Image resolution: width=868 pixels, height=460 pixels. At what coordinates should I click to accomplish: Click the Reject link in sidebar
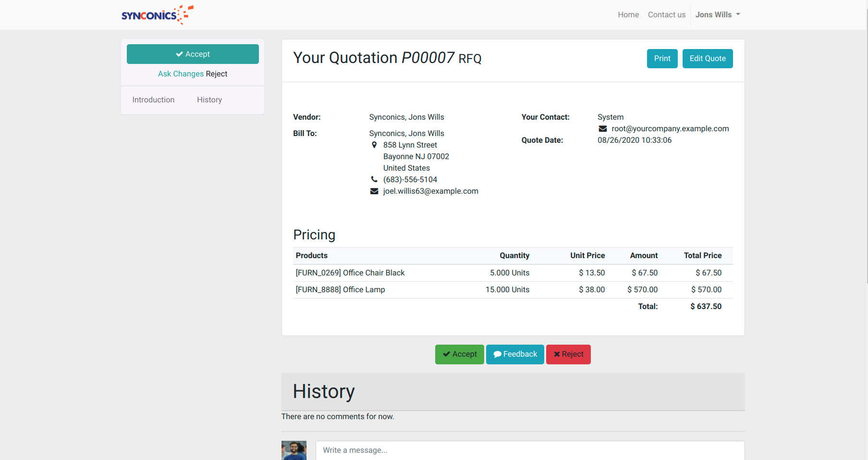coord(217,74)
